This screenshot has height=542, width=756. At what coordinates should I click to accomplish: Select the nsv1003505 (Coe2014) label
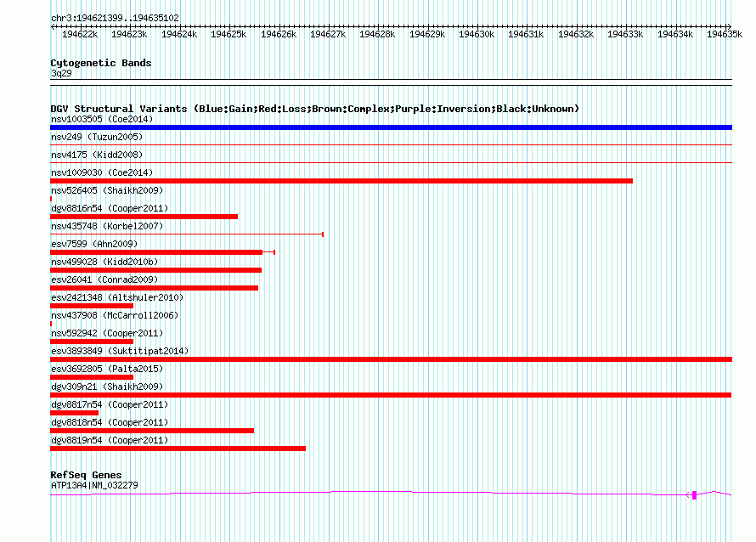coord(102,119)
